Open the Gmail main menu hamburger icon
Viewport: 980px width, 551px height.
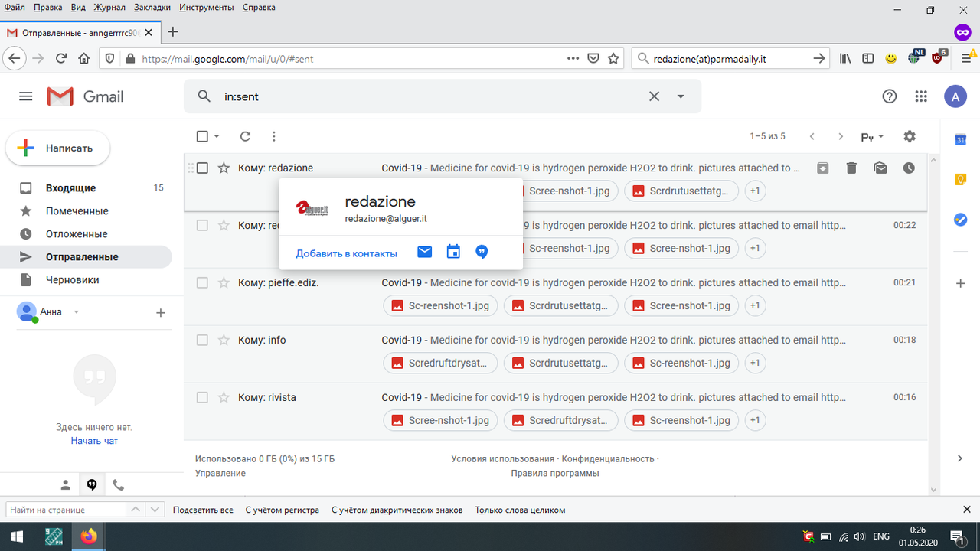point(26,96)
